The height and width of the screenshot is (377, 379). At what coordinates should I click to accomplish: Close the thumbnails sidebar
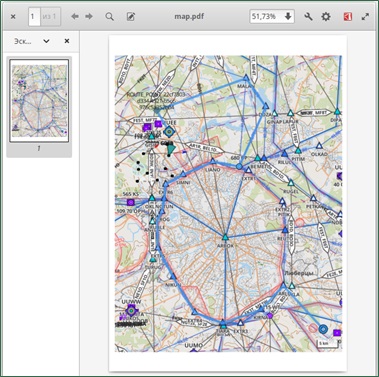click(67, 41)
